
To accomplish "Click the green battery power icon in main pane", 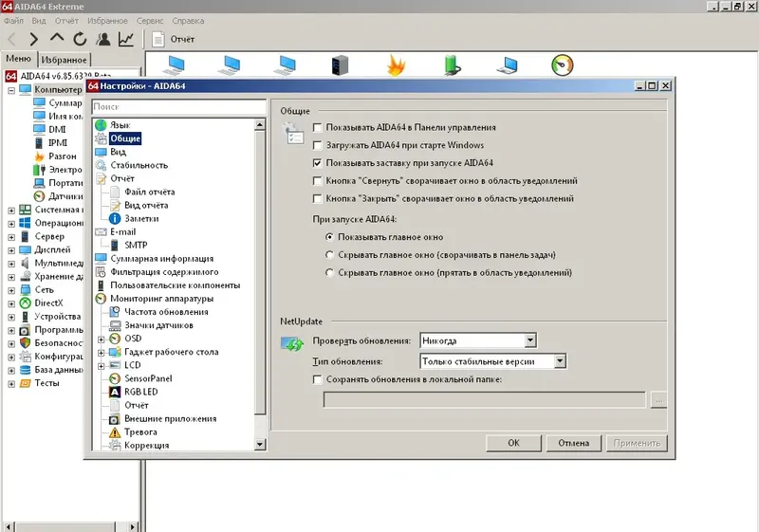I will 452,65.
